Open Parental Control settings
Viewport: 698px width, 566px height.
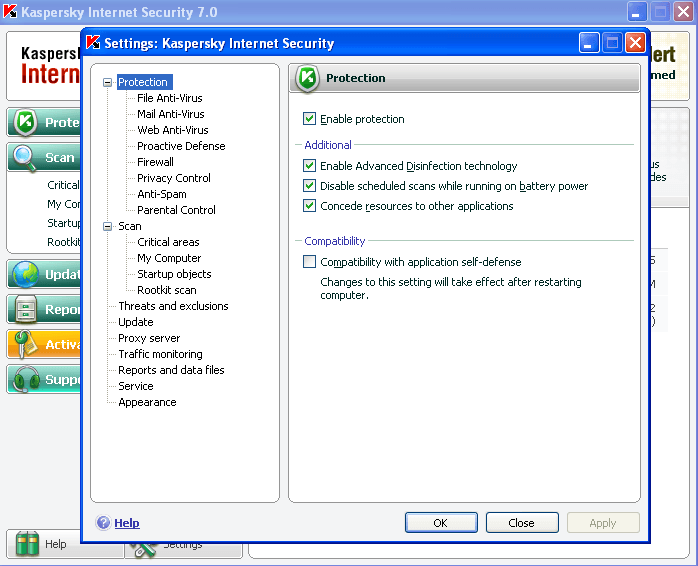176,210
